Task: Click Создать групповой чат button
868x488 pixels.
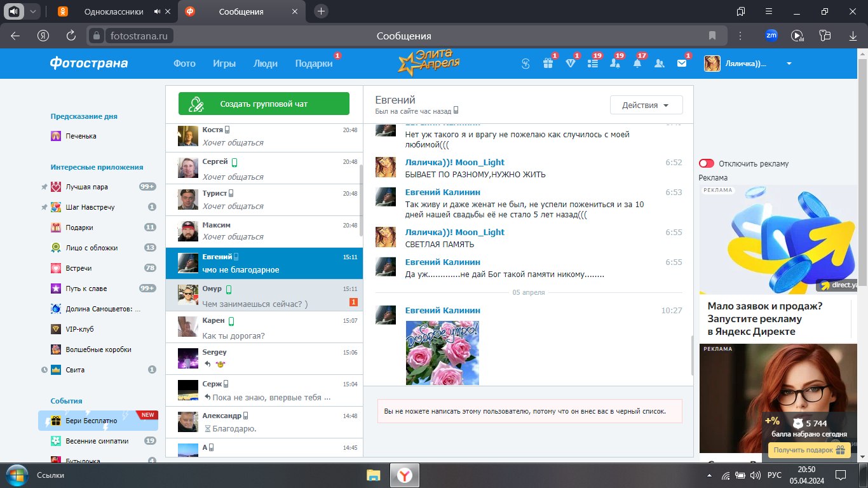Action: coord(264,104)
